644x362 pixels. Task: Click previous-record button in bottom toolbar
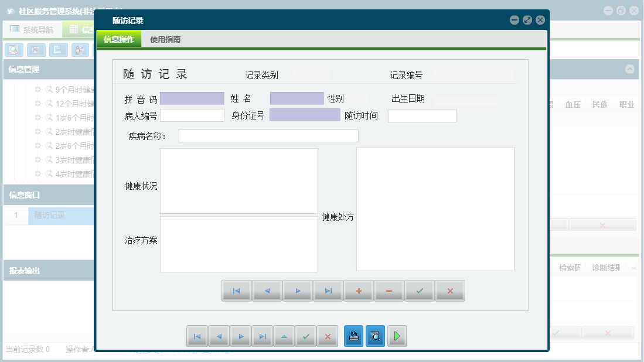[x=219, y=336]
